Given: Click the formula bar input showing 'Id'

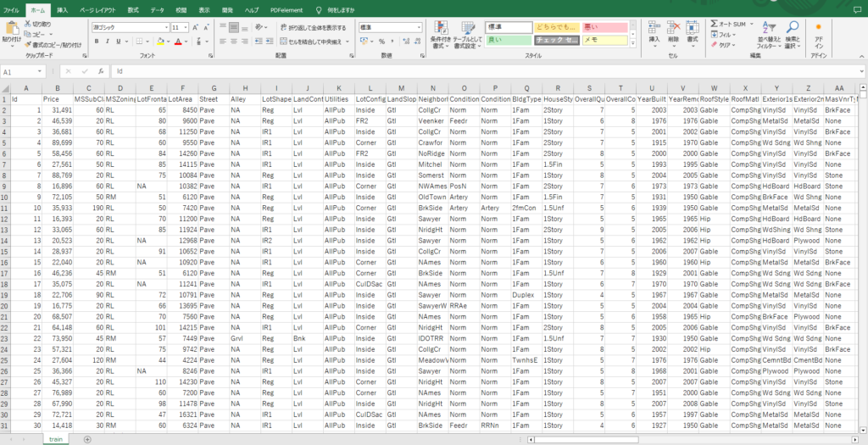Looking at the screenshot, I should pyautogui.click(x=424, y=71).
